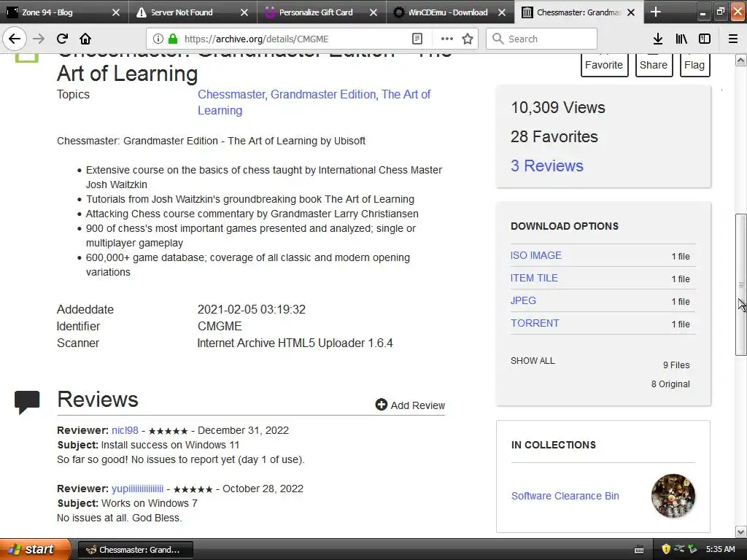Download the ITEM TILE file

point(534,278)
